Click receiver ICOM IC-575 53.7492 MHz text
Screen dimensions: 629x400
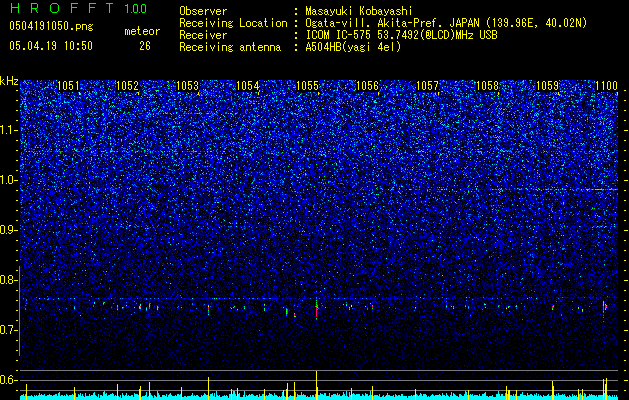pyautogui.click(x=402, y=35)
